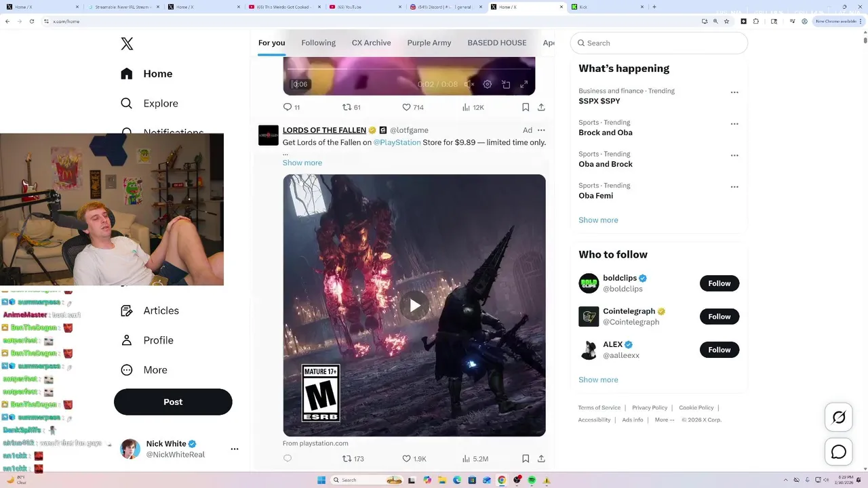868x488 pixels.
Task: Click the X search input field
Action: [x=659, y=43]
